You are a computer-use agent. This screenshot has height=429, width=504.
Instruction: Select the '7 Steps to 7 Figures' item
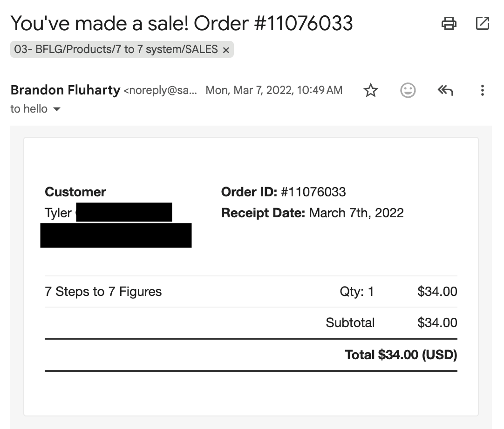point(103,292)
